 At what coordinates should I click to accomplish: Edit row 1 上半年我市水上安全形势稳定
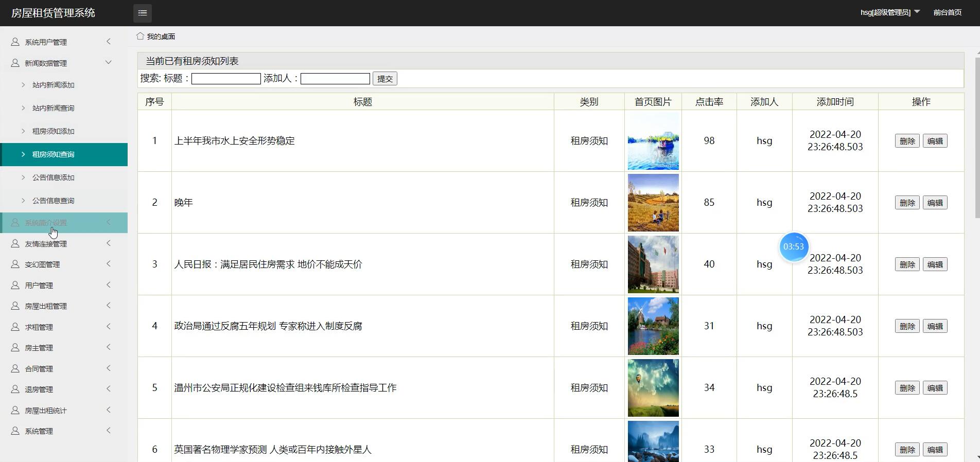coord(935,141)
